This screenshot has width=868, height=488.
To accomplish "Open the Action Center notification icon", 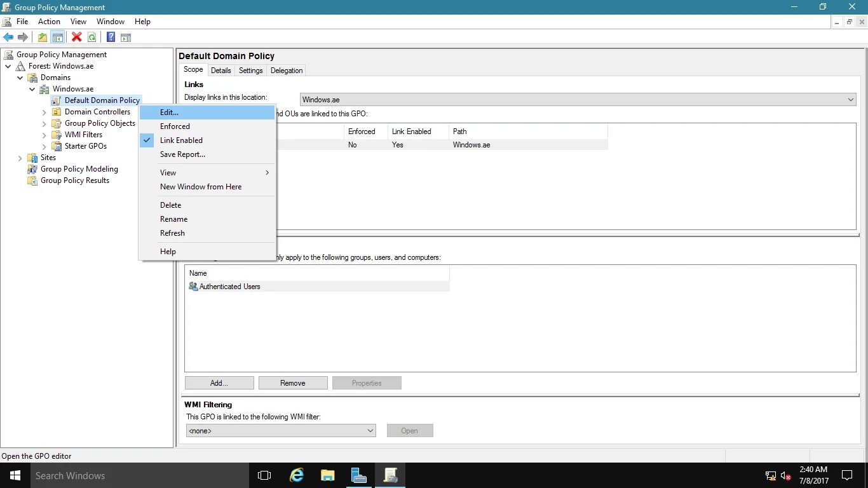I will point(846,475).
